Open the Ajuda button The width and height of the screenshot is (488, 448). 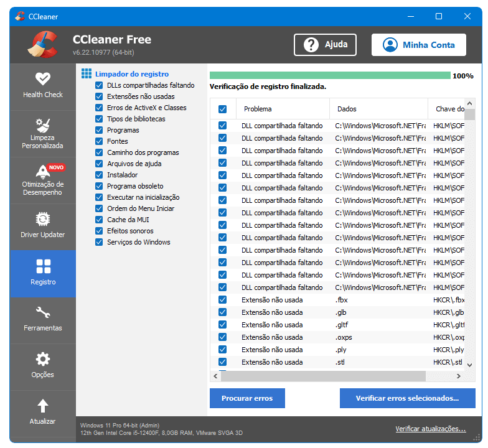click(x=325, y=45)
